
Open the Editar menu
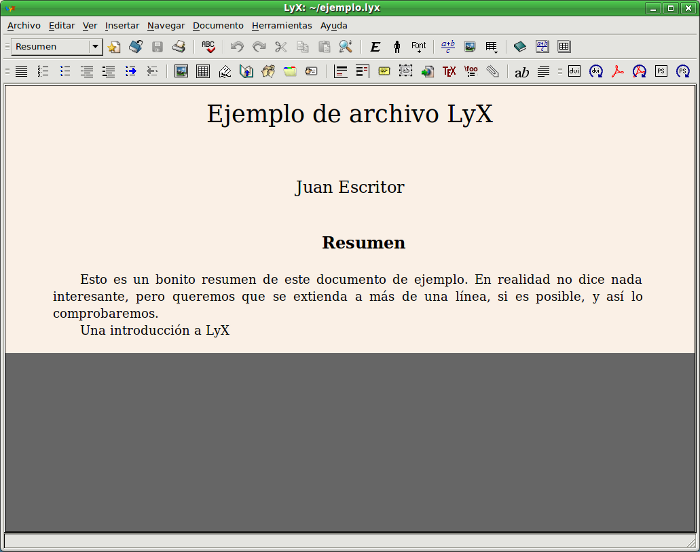click(x=62, y=25)
